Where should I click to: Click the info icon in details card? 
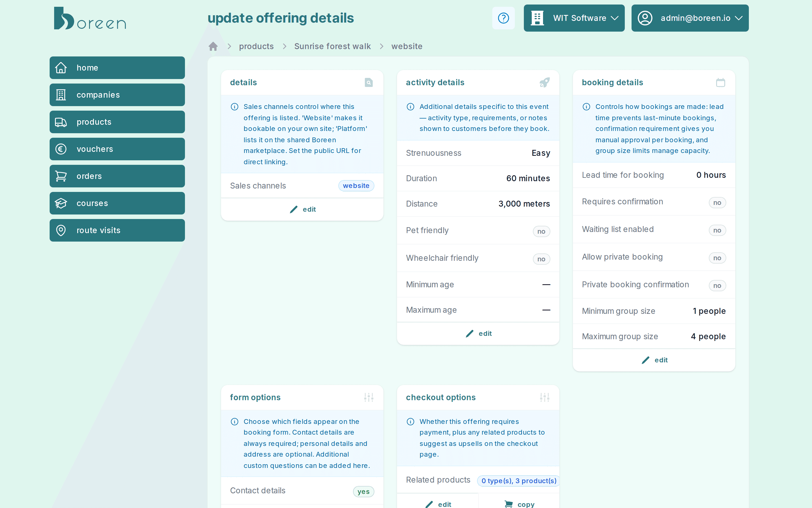(235, 107)
